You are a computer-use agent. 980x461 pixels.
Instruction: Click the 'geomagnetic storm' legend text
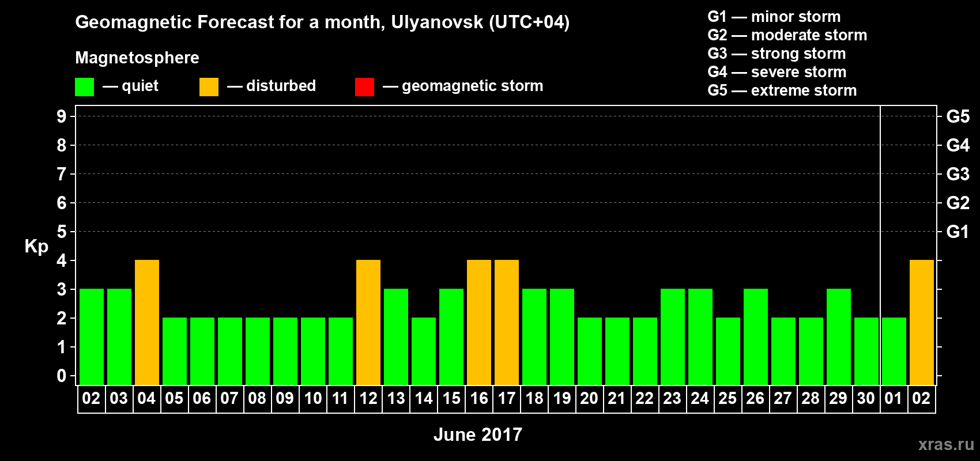[x=473, y=86]
